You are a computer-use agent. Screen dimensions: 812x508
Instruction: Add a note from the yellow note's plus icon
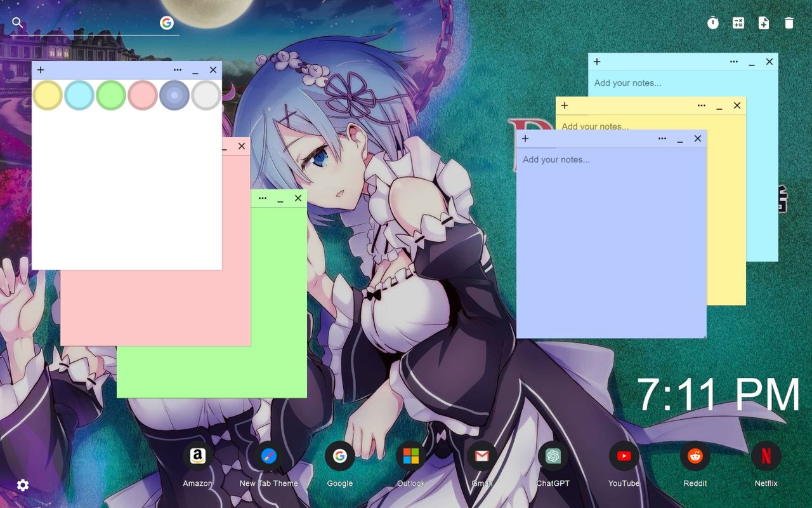coord(565,105)
